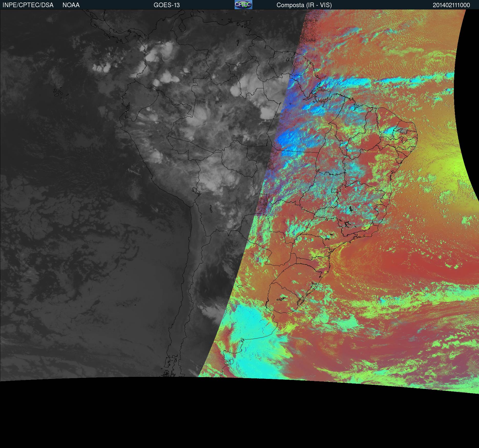
Task: Click the NOAA label
Action: pyautogui.click(x=71, y=5)
